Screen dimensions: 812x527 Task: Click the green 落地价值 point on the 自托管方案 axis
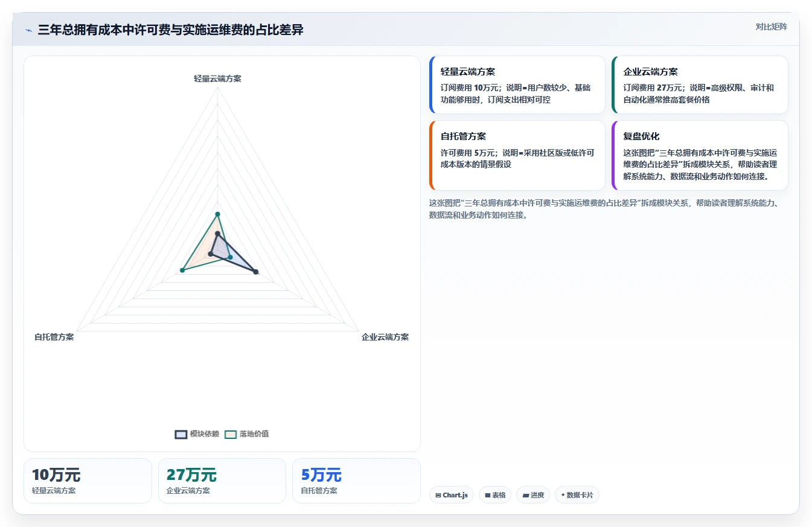click(182, 270)
